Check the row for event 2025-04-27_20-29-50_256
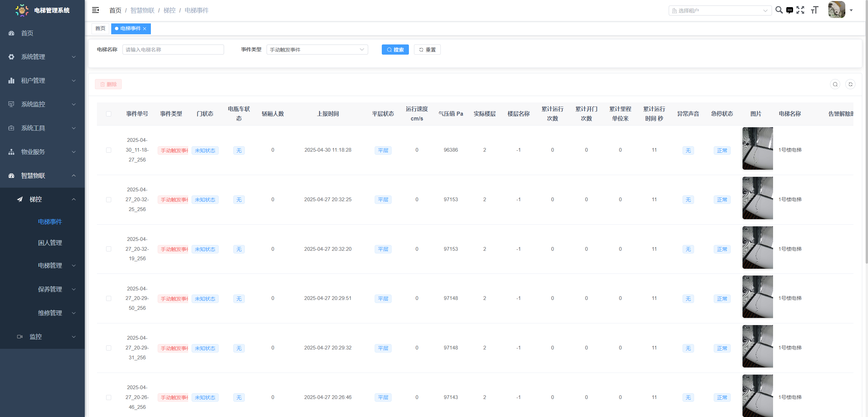Image resolution: width=868 pixels, height=417 pixels. pos(108,298)
